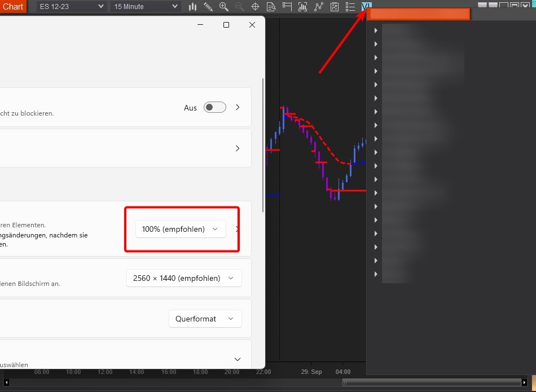Open details arrow next to Aus switch
This screenshot has height=392, width=536.
[238, 107]
